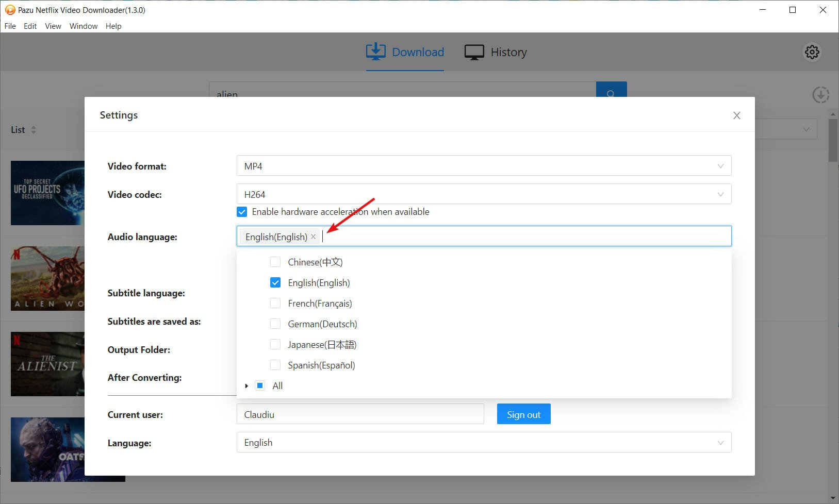Open the Edit menu
The width and height of the screenshot is (839, 504).
[x=30, y=26]
